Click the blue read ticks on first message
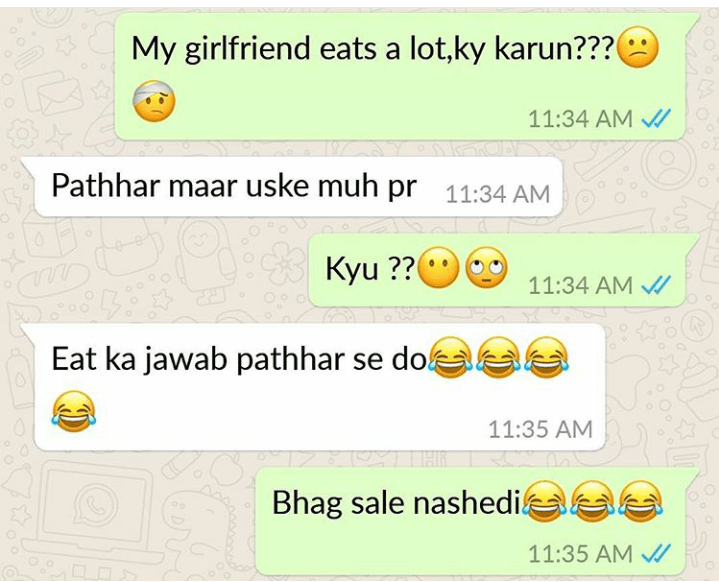 point(657,118)
